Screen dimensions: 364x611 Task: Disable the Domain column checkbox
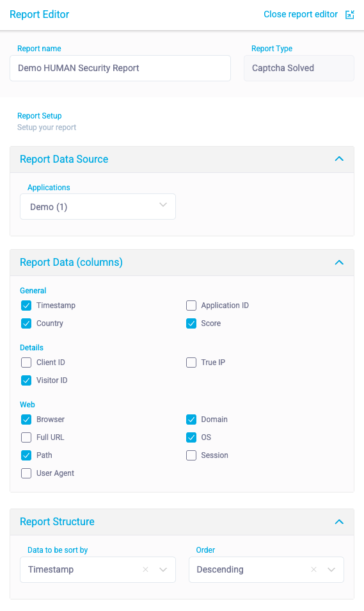191,420
